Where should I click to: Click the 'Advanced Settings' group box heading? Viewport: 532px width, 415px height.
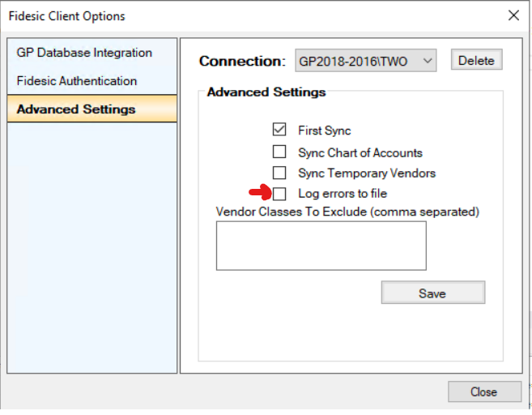coord(266,92)
